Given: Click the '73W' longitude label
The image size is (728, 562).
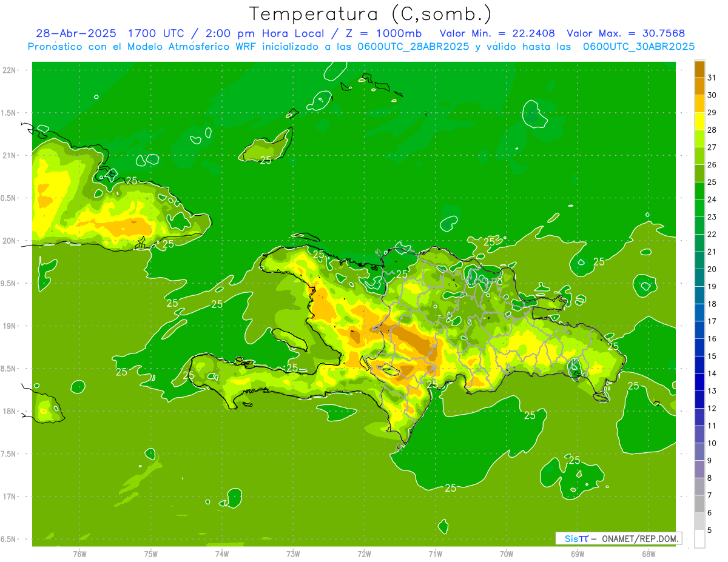Looking at the screenshot, I should (x=293, y=554).
